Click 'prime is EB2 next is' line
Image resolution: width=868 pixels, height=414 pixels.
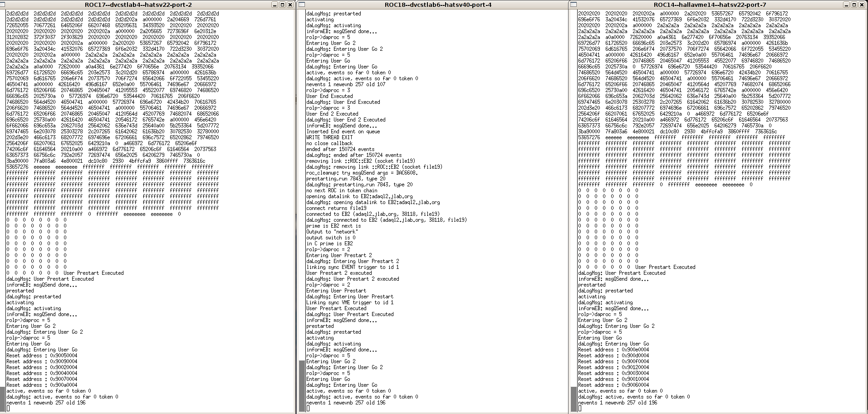click(333, 226)
